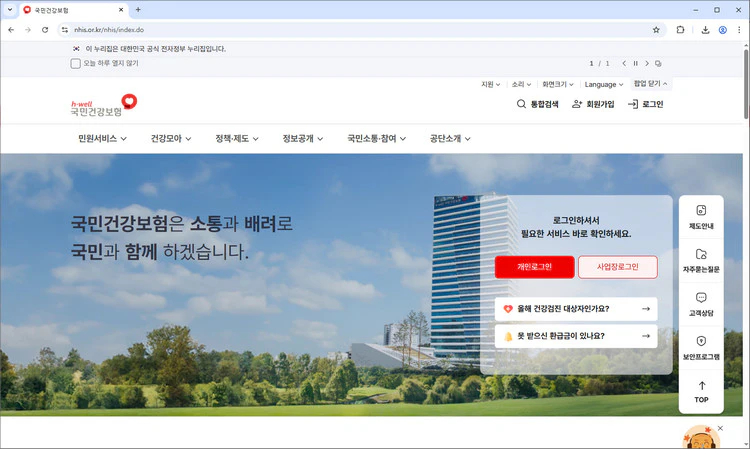Image resolution: width=750 pixels, height=449 pixels.
Task: Open 보안프로그램 shield icon
Action: (701, 342)
